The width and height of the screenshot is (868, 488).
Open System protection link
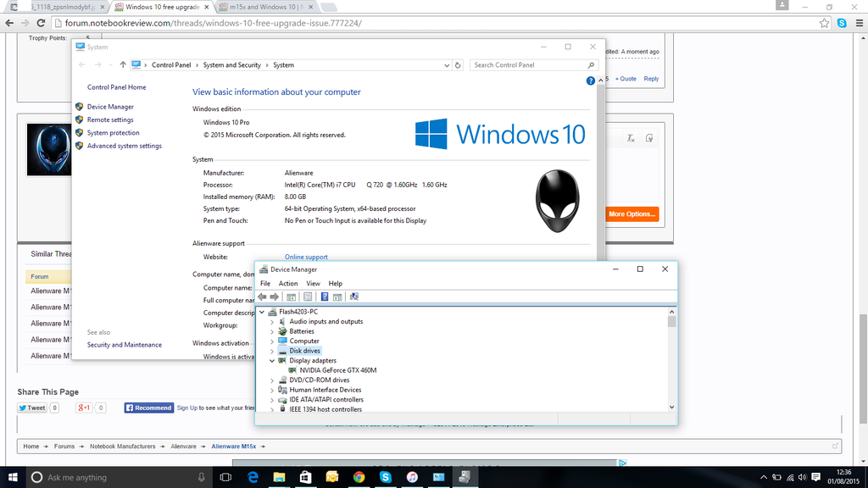(x=113, y=133)
